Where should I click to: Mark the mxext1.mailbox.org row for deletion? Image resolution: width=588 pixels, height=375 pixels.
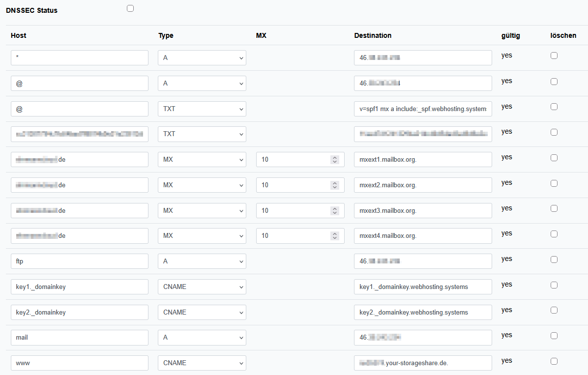coord(554,158)
